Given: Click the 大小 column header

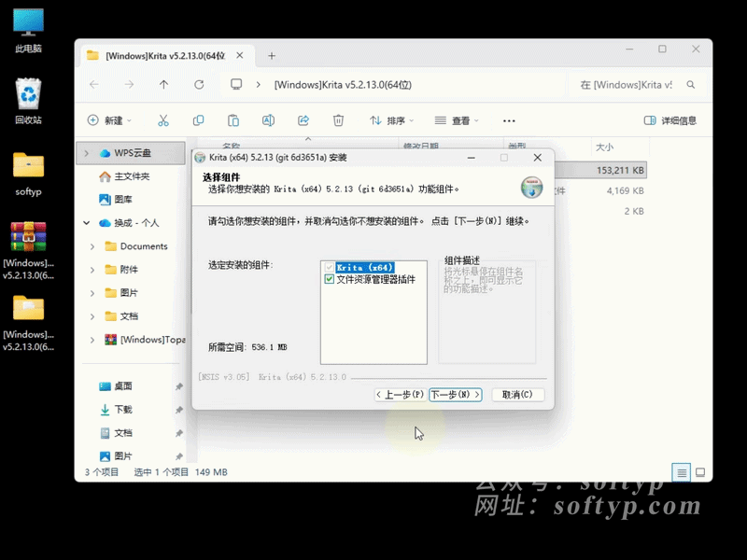Looking at the screenshot, I should (619, 147).
